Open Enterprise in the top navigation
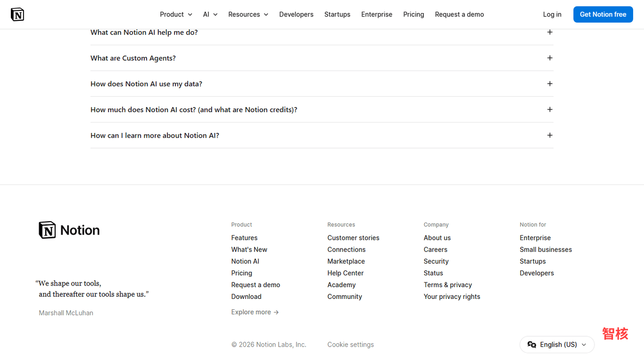The image size is (644, 364). pos(377,15)
